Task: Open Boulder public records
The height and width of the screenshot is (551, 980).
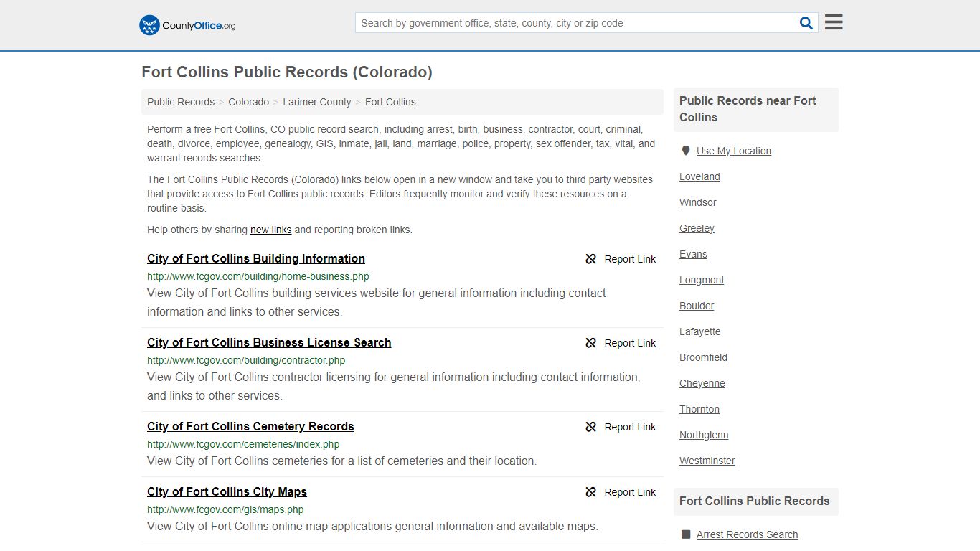Action: [697, 306]
